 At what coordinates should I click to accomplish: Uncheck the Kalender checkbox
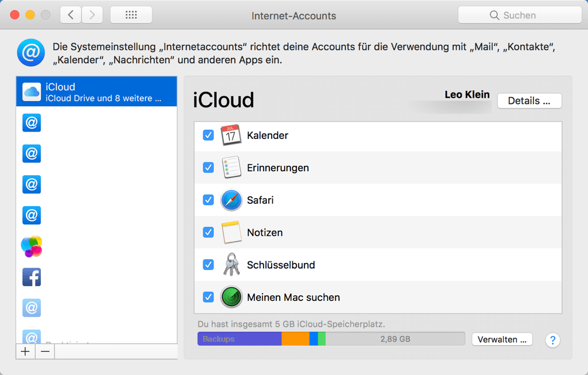[x=208, y=135]
